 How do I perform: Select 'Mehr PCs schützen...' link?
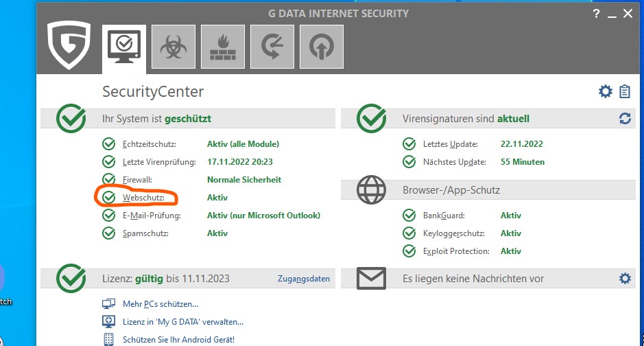[160, 304]
